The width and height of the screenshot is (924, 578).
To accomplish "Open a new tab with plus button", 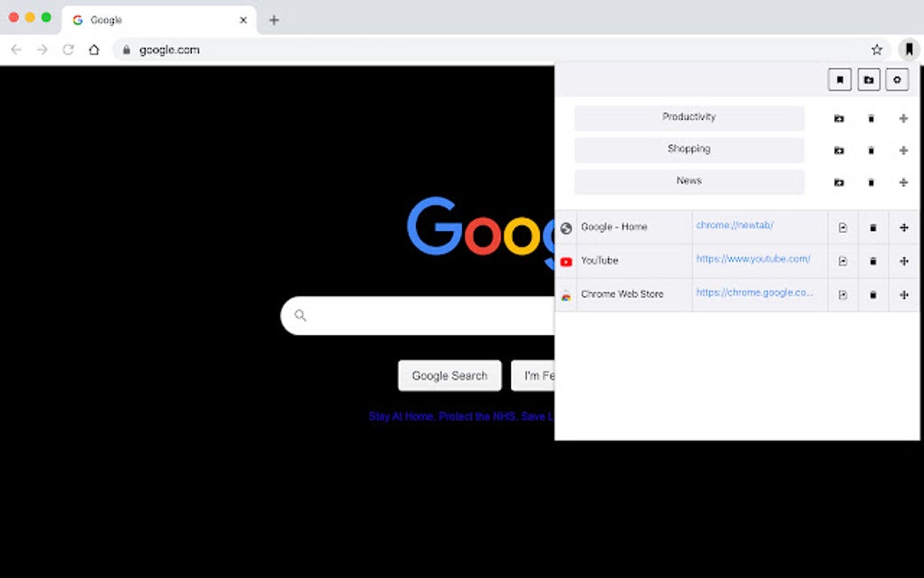I will click(274, 20).
